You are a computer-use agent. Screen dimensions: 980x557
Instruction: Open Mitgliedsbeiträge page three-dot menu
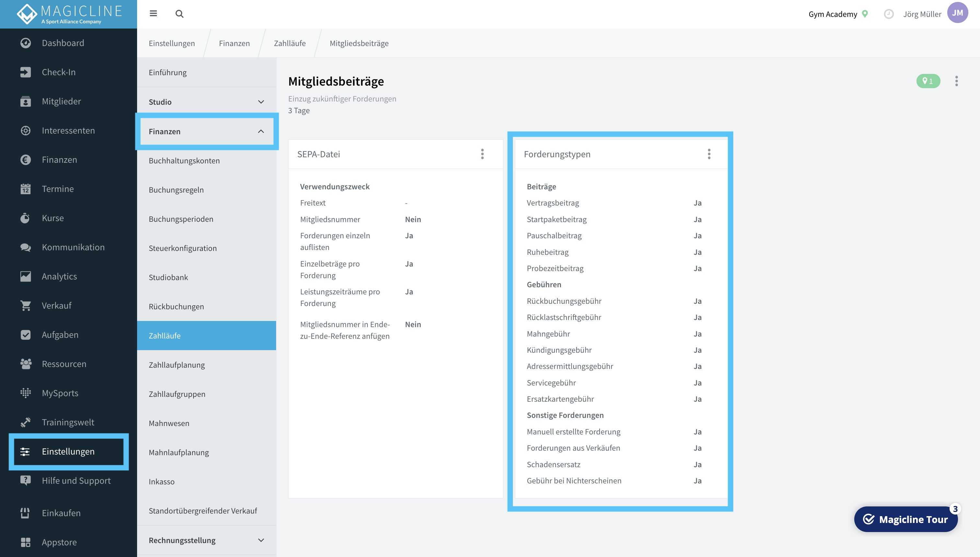[956, 81]
